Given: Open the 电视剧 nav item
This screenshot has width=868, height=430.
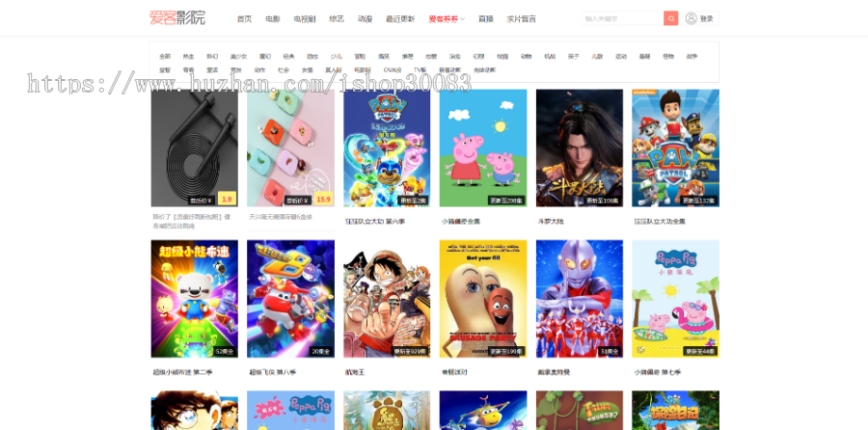Looking at the screenshot, I should [x=305, y=19].
